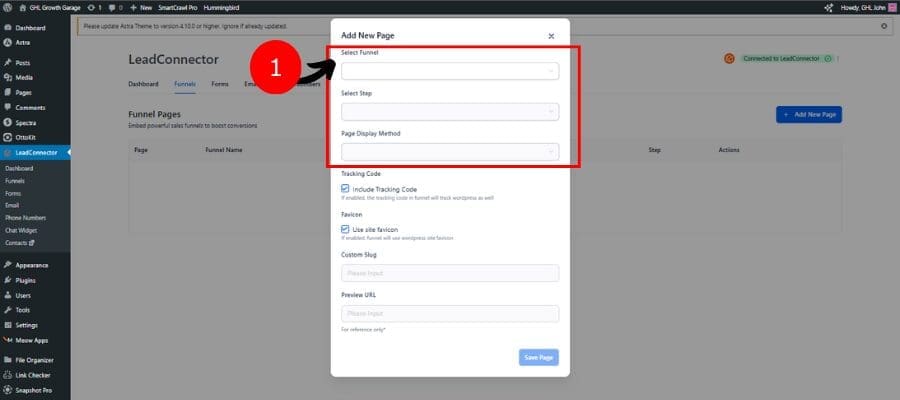Close the Add New Page dialog
Viewport: 900px width, 400px height.
[x=551, y=36]
